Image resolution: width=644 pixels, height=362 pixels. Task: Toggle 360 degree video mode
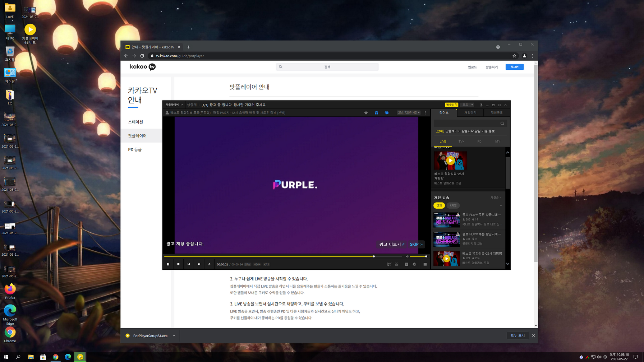pyautogui.click(x=389, y=264)
